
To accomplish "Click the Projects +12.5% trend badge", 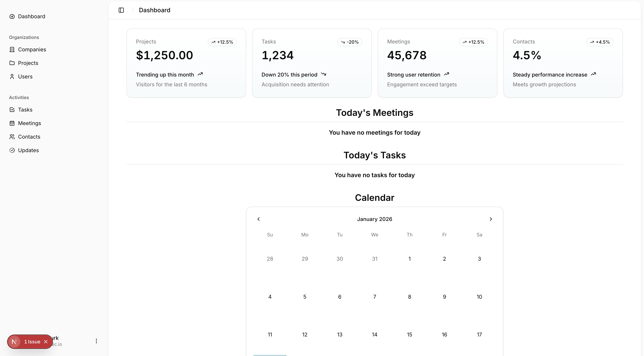I will pos(222,42).
